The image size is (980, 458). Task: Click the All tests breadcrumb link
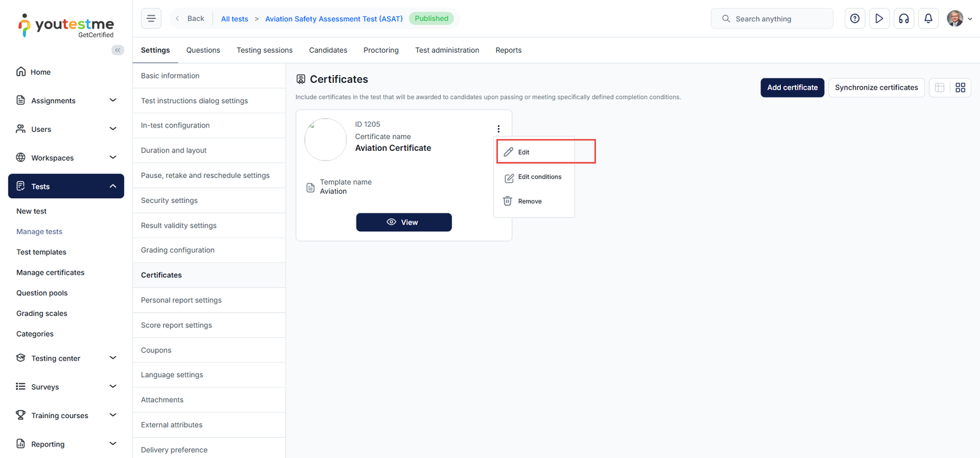tap(235, 19)
